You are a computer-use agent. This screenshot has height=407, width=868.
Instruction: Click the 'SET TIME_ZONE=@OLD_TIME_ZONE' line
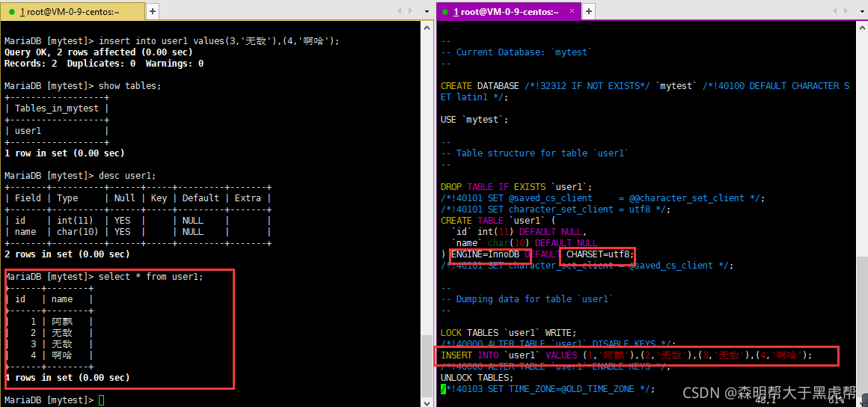548,389
